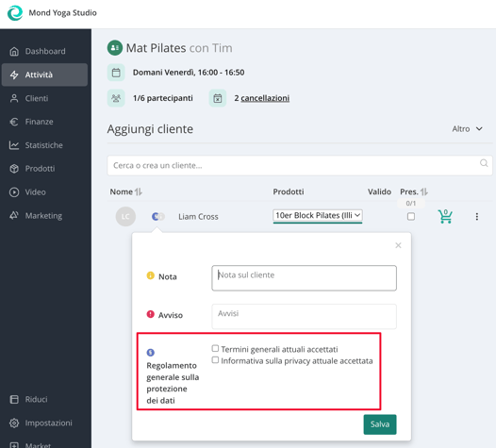This screenshot has height=448, width=496.
Task: Click the Nota sul cliente text field
Action: [x=304, y=278]
